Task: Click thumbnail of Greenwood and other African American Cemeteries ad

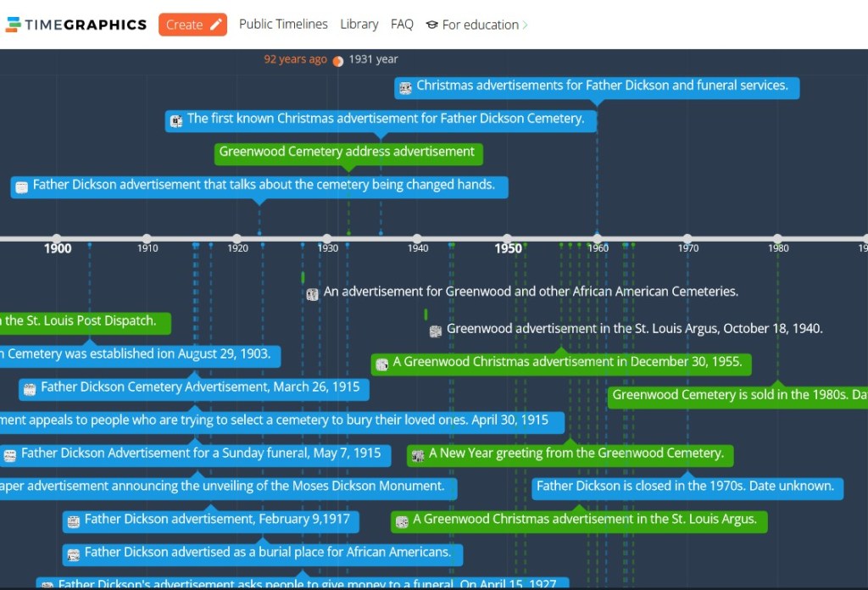Action: [x=312, y=294]
